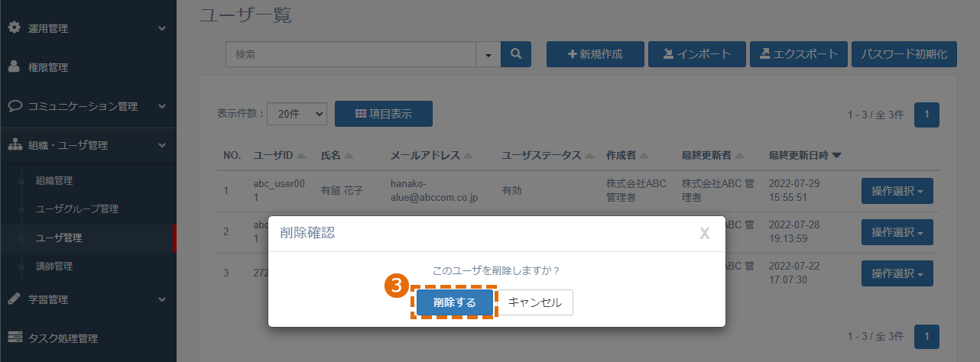This screenshot has height=362, width=980.
Task: Sort by 氏名 column header
Action: 336,155
